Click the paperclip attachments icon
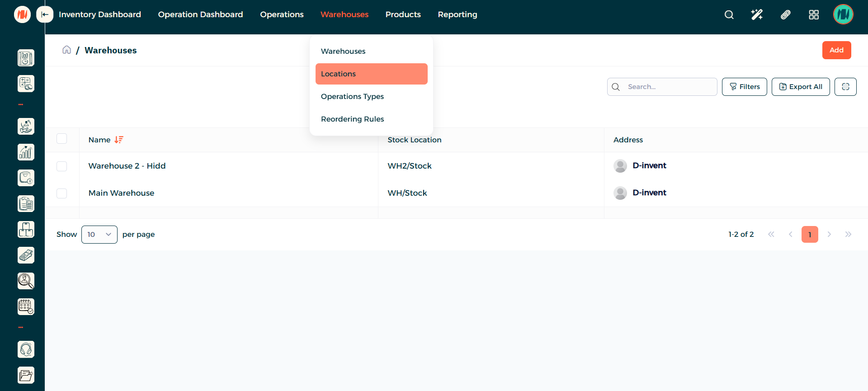 click(x=785, y=14)
